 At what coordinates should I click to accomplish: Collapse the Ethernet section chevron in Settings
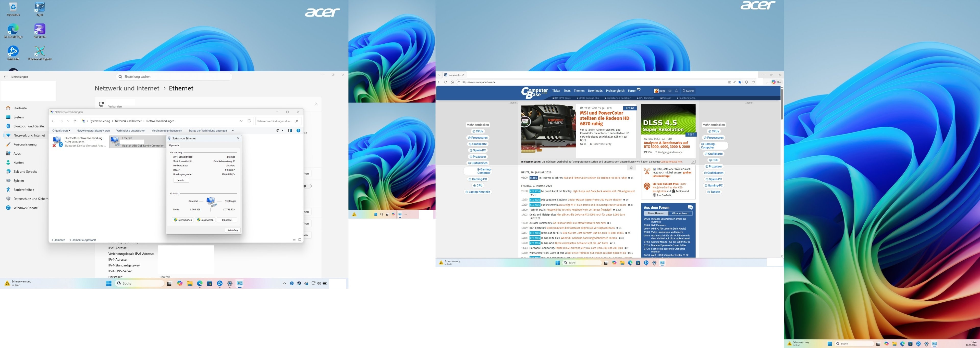(316, 104)
